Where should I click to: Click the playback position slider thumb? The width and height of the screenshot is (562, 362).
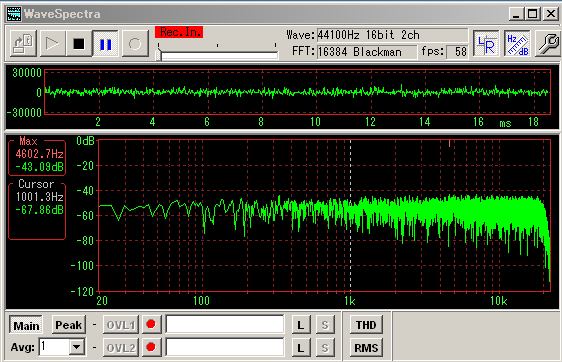pos(158,55)
